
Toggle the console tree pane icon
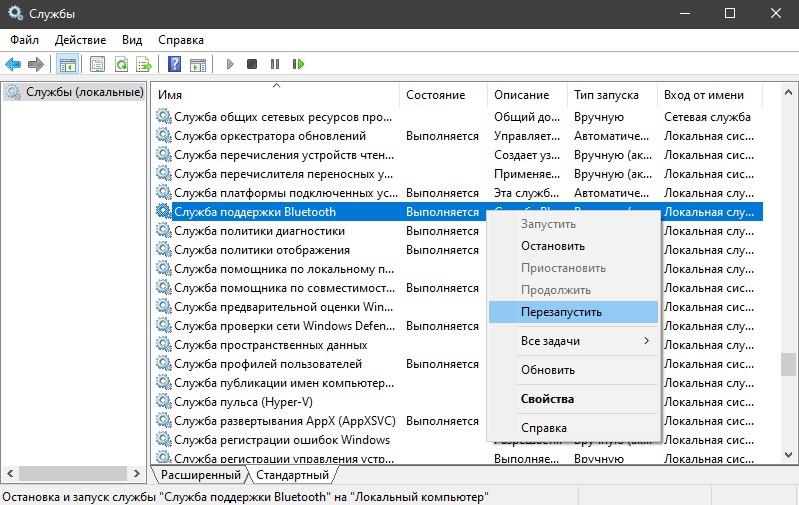point(67,64)
